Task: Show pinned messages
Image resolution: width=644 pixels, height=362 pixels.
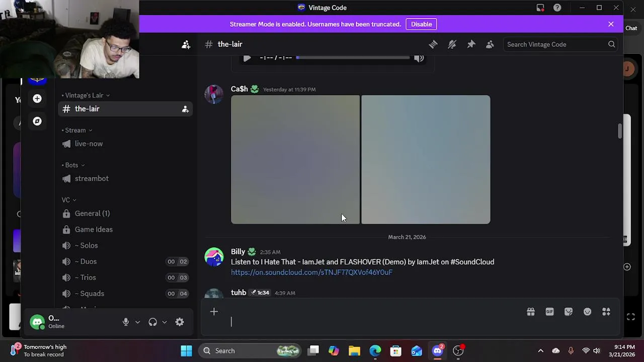Action: 471,44
